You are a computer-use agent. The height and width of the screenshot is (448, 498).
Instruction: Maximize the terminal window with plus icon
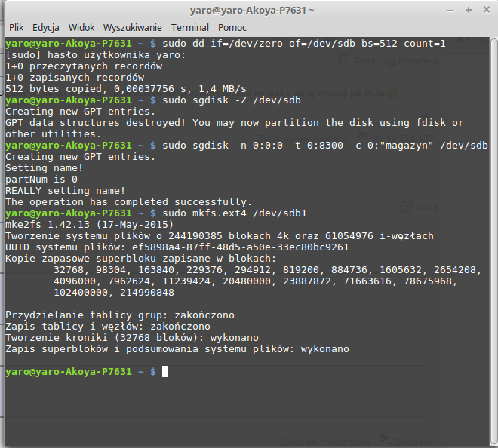pyautogui.click(x=468, y=10)
